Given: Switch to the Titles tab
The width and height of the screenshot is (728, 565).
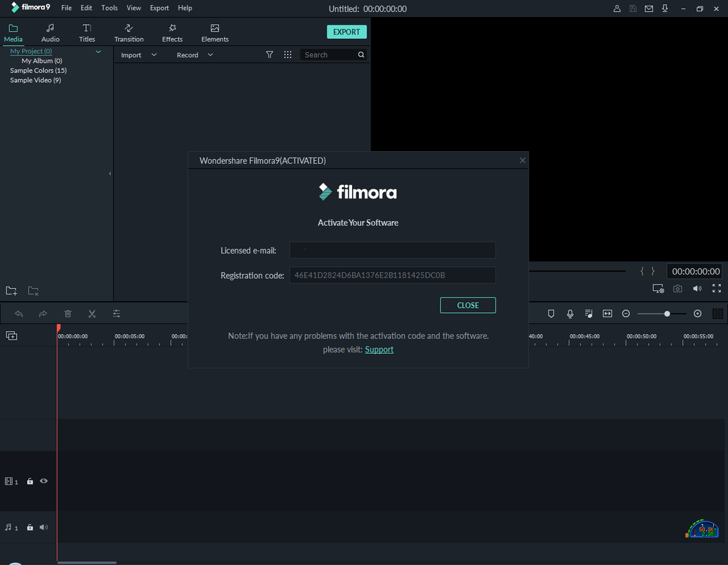Looking at the screenshot, I should [87, 33].
